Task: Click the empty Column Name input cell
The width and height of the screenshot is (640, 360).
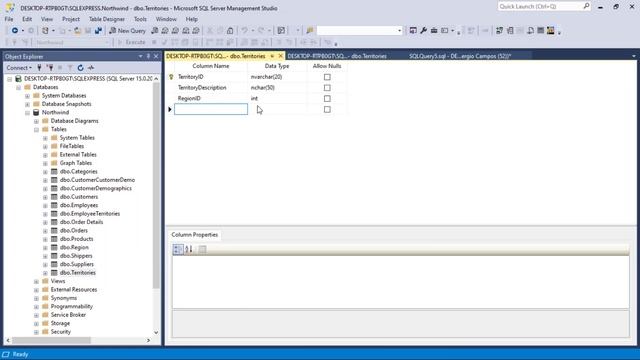Action: point(211,109)
